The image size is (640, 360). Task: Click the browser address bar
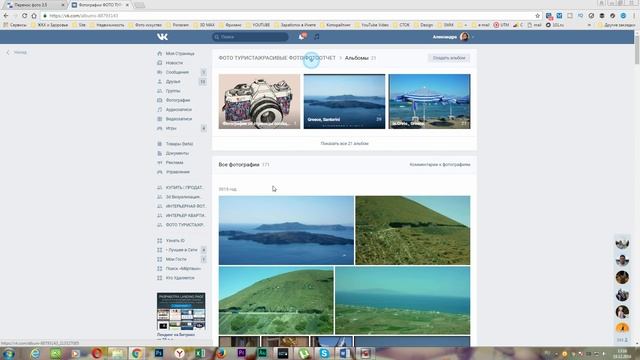pos(286,16)
